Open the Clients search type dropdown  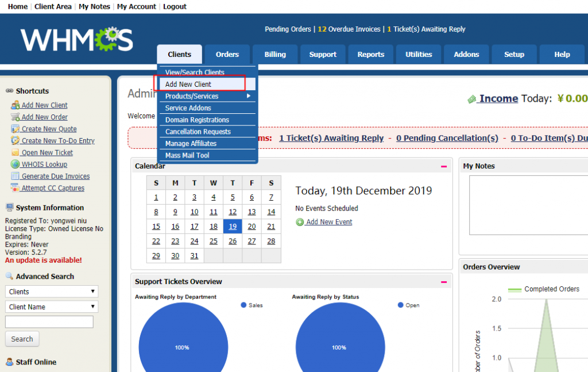click(52, 292)
